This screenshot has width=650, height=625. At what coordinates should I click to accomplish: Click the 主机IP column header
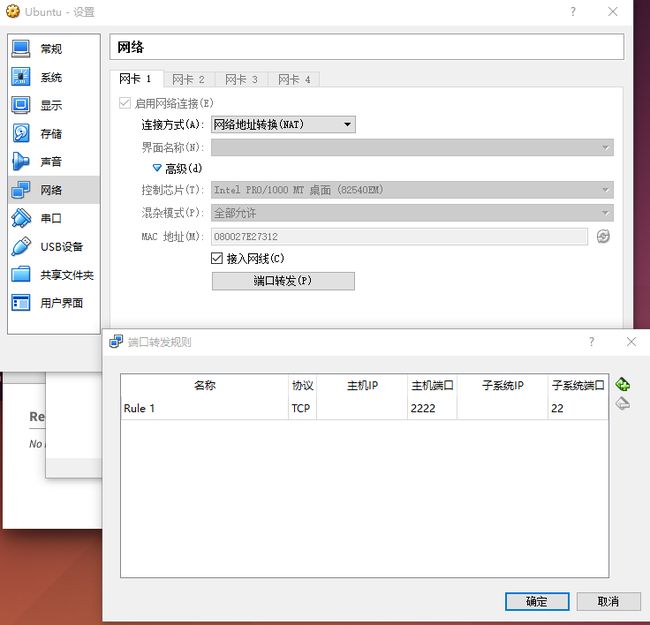(362, 385)
